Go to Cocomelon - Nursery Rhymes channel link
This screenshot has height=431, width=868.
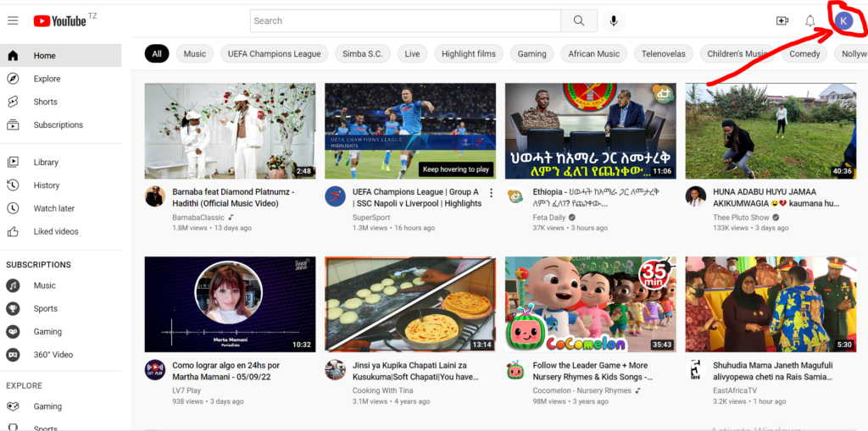coord(581,390)
